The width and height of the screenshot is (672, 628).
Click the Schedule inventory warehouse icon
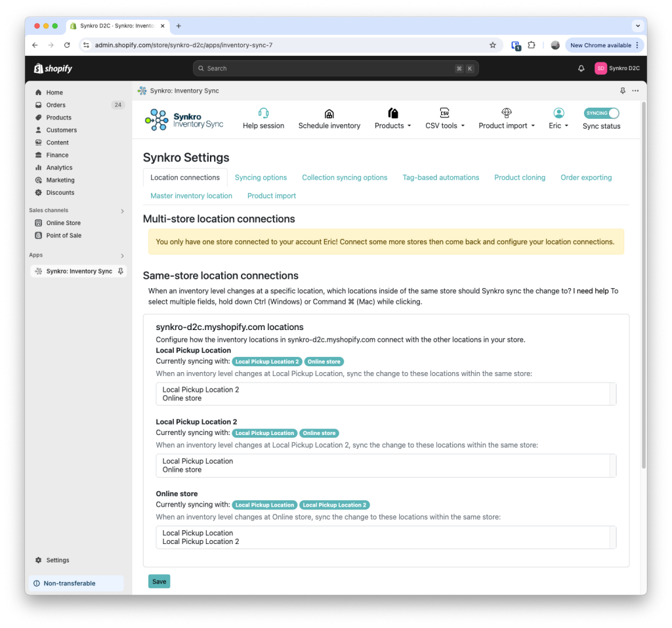(x=329, y=114)
